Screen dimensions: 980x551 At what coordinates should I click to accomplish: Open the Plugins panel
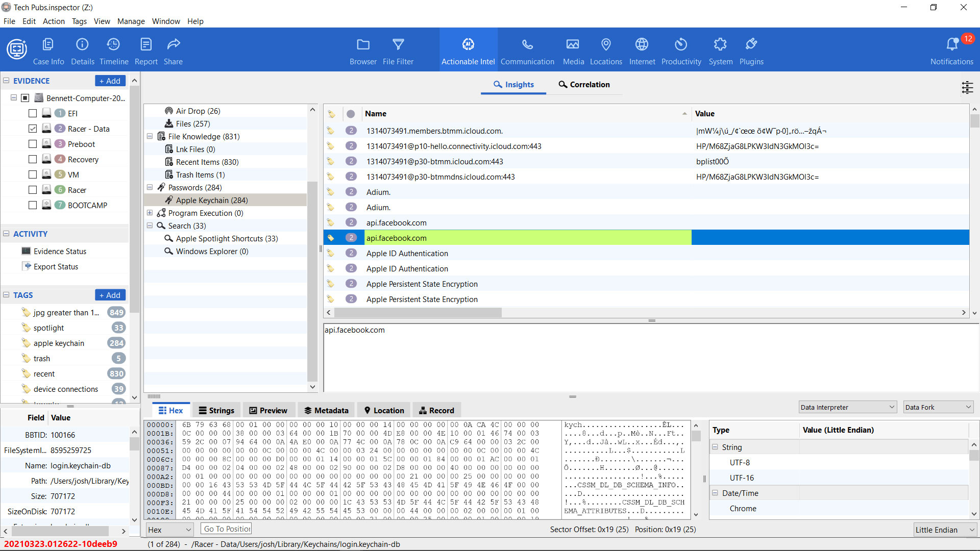[751, 49]
